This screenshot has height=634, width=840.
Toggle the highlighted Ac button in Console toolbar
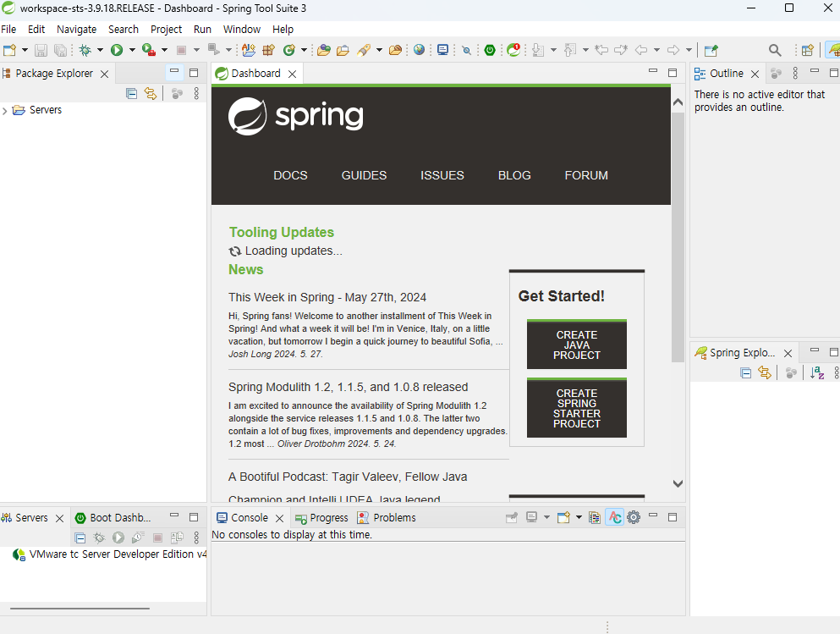coord(614,517)
